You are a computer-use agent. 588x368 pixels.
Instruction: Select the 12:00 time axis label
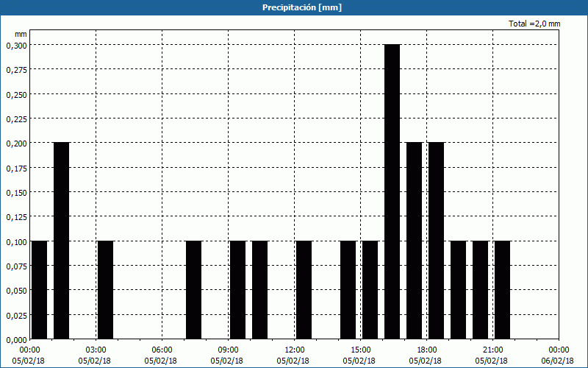coord(295,350)
